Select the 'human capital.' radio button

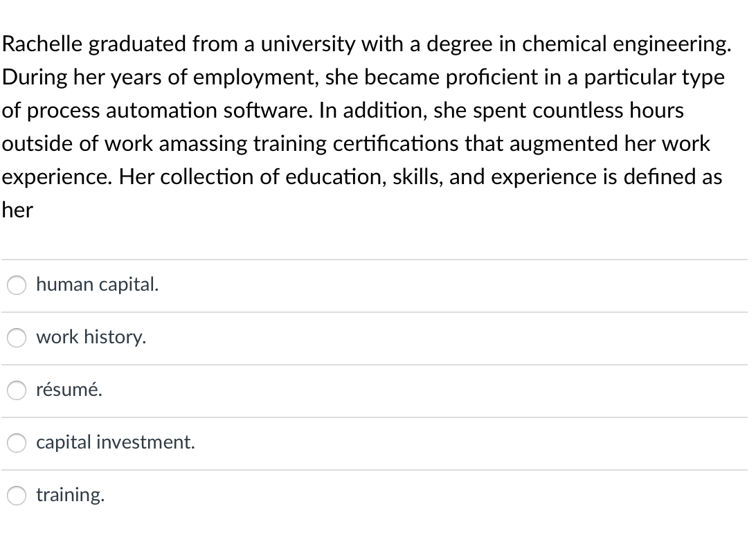pyautogui.click(x=17, y=284)
